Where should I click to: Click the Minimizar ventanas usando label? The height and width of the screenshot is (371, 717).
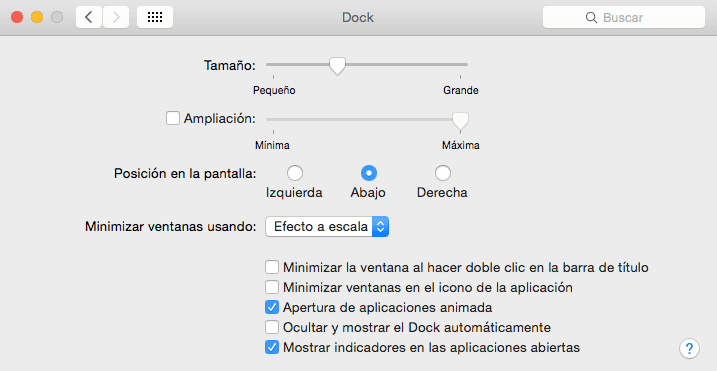tap(171, 226)
